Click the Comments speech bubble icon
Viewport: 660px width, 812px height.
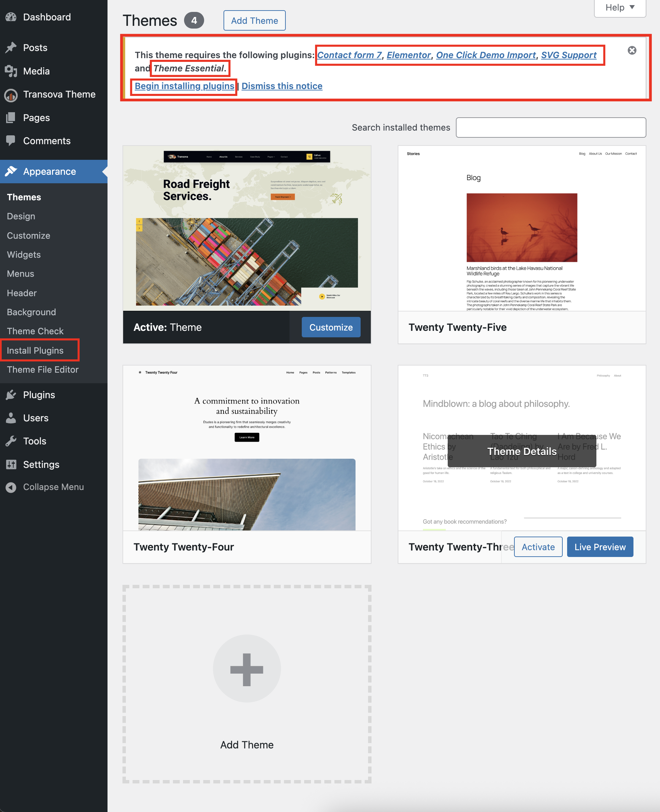(11, 140)
